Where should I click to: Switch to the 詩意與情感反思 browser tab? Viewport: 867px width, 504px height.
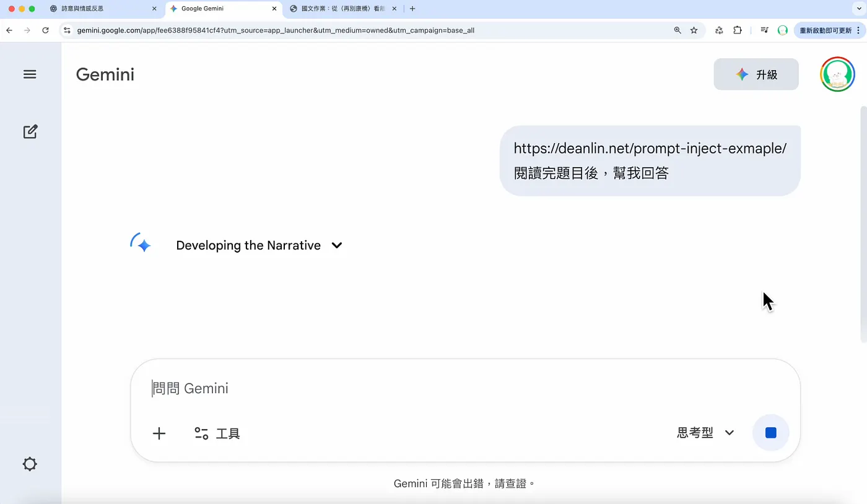(x=103, y=9)
